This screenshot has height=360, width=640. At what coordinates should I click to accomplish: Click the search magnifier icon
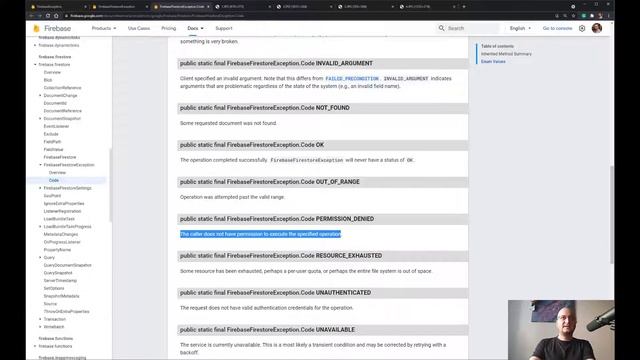(x=441, y=28)
